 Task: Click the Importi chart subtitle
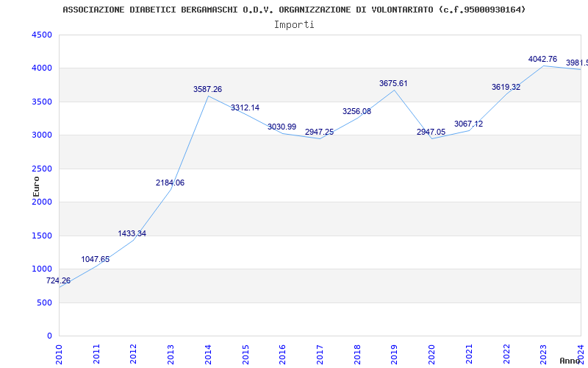click(x=294, y=25)
